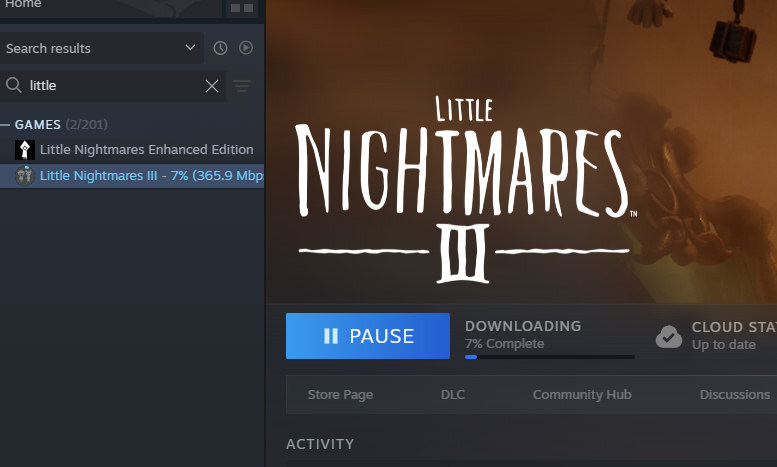Pause the Little Nightmares III download

tap(368, 336)
